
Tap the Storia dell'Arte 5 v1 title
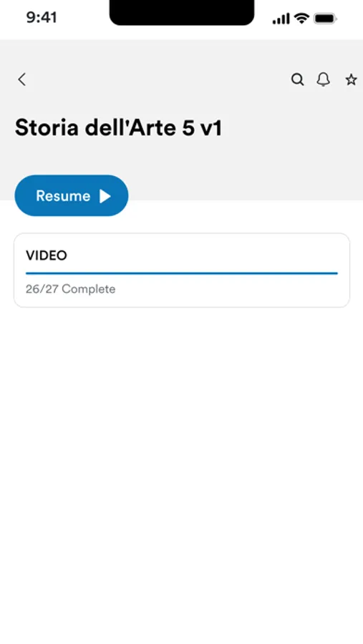point(118,128)
